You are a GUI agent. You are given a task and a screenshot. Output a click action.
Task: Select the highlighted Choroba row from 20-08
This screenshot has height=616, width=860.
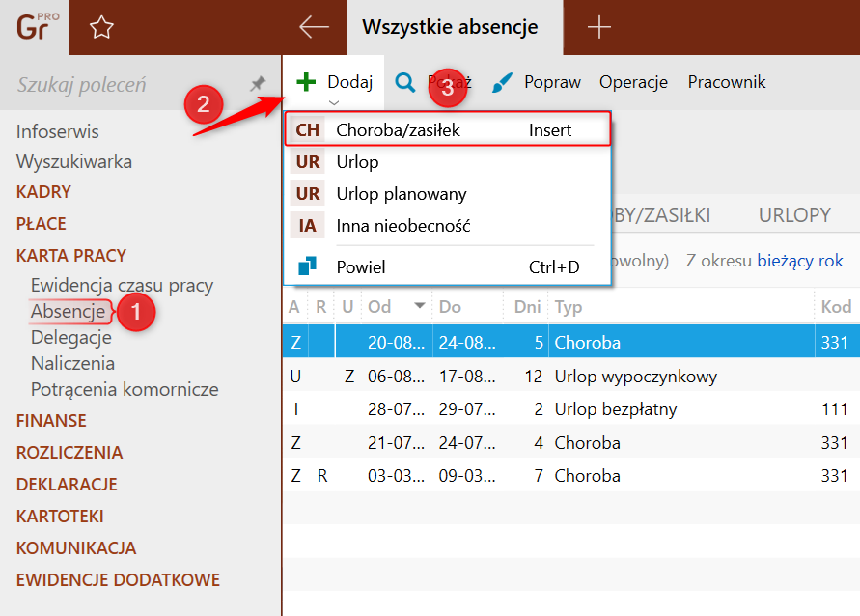[x=571, y=343]
